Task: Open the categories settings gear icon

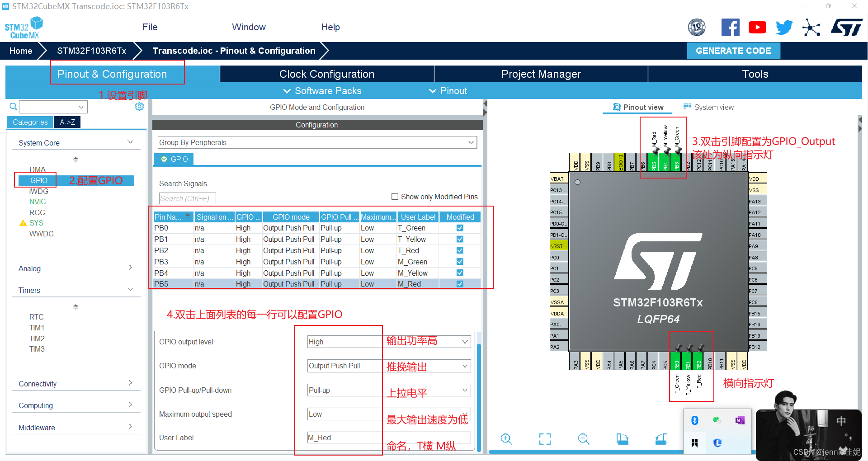Action: tap(139, 107)
